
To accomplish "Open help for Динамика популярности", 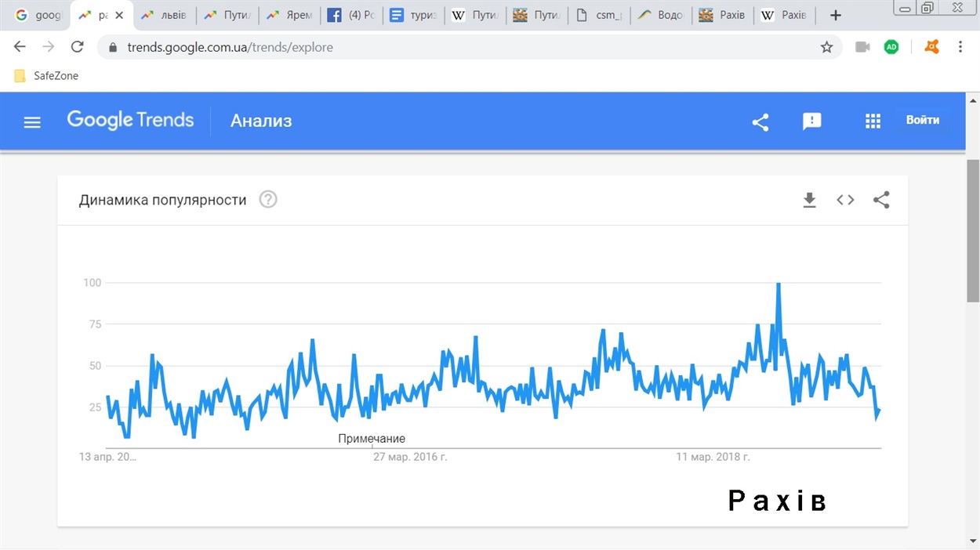I will [x=268, y=200].
